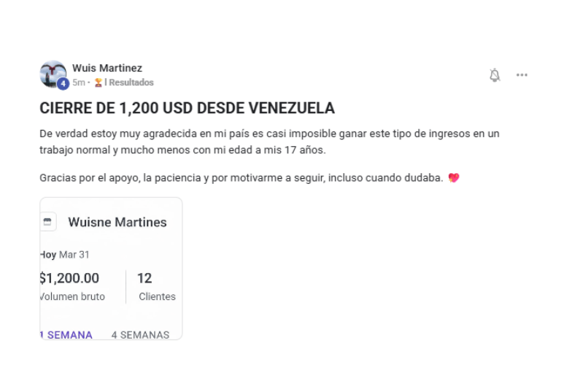The height and width of the screenshot is (392, 567).
Task: Click the $1,200.00 gross volume figure
Action: (69, 278)
